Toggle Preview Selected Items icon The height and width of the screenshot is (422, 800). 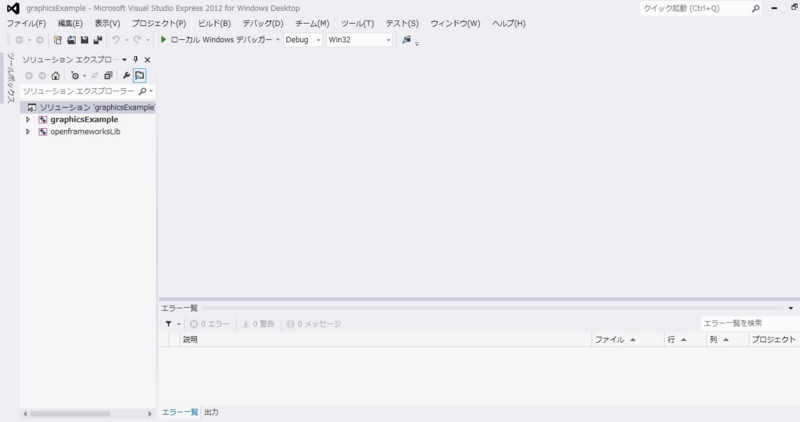click(x=139, y=76)
